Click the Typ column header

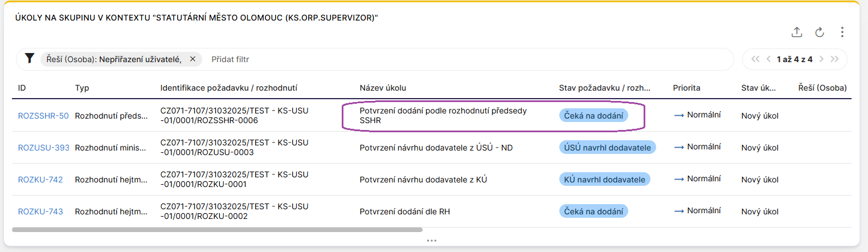(82, 88)
